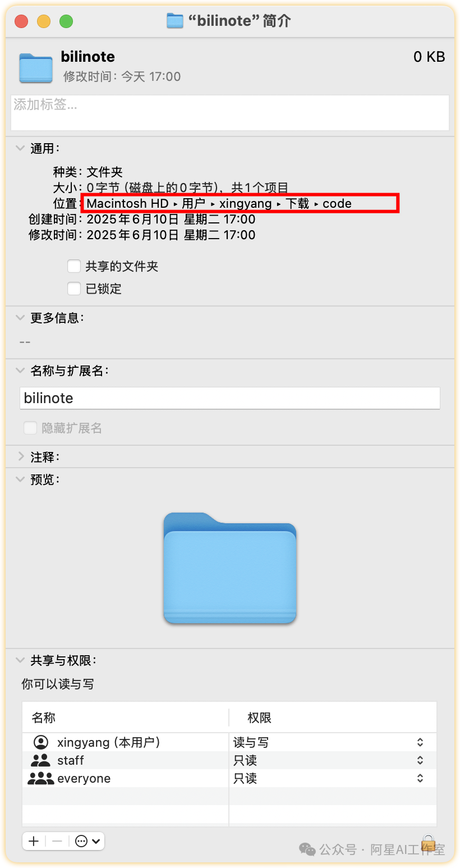The image size is (460, 868).
Task: Check the 已锁定 checkbox
Action: (x=74, y=289)
